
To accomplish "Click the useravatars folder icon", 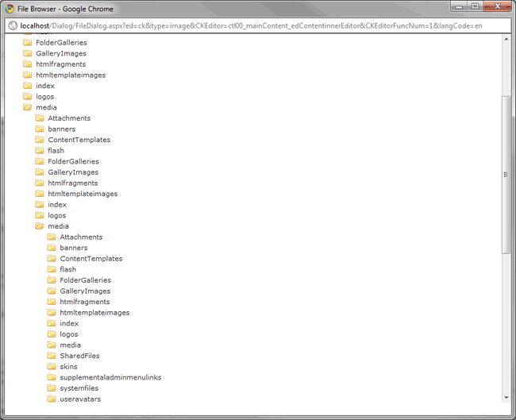I will 51,399.
